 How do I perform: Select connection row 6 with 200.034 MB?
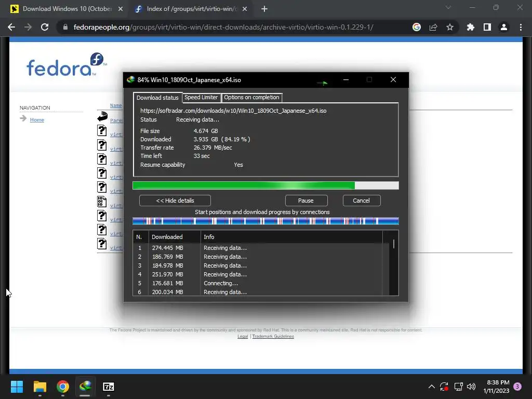[261, 292]
